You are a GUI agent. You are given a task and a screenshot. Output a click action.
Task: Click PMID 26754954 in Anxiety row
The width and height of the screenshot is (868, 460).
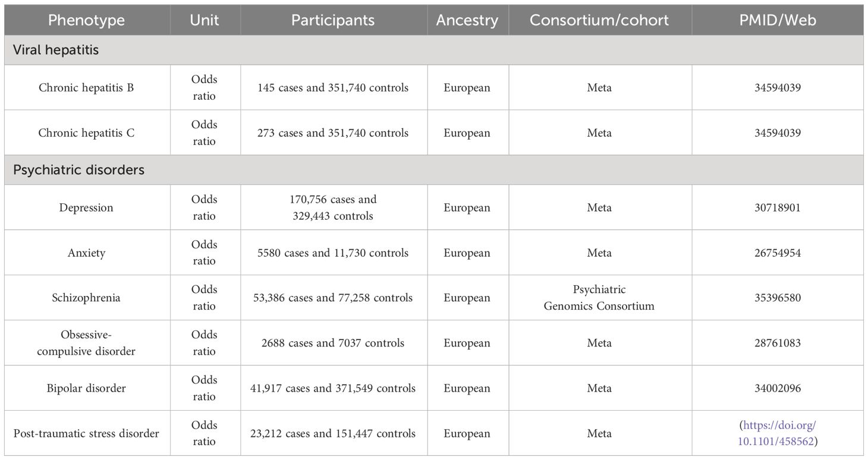[x=778, y=253]
